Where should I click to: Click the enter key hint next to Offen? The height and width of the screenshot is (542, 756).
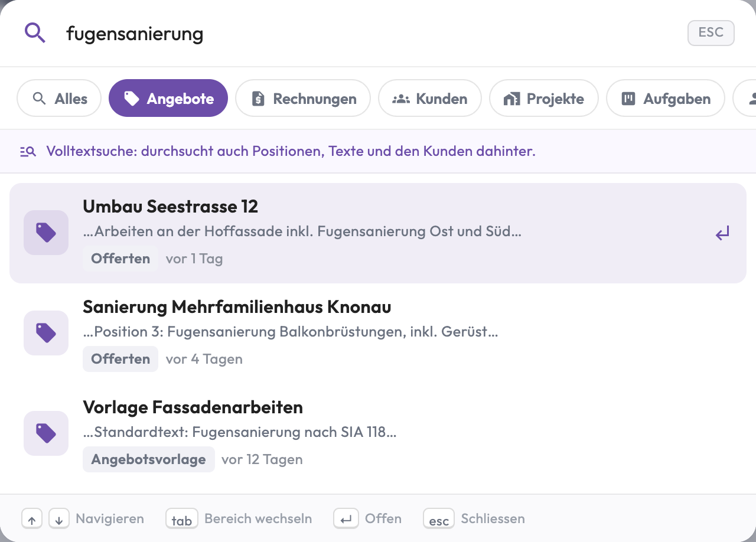pyautogui.click(x=346, y=519)
